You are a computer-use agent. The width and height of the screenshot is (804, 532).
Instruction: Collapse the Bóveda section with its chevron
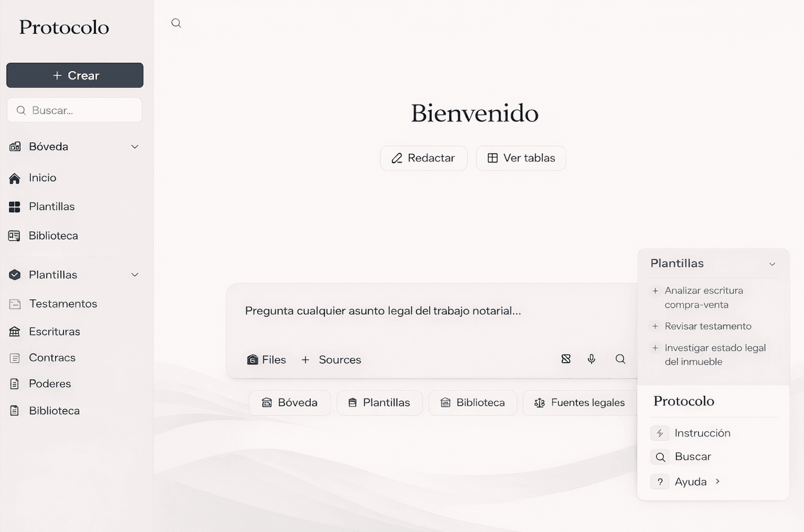(x=134, y=146)
